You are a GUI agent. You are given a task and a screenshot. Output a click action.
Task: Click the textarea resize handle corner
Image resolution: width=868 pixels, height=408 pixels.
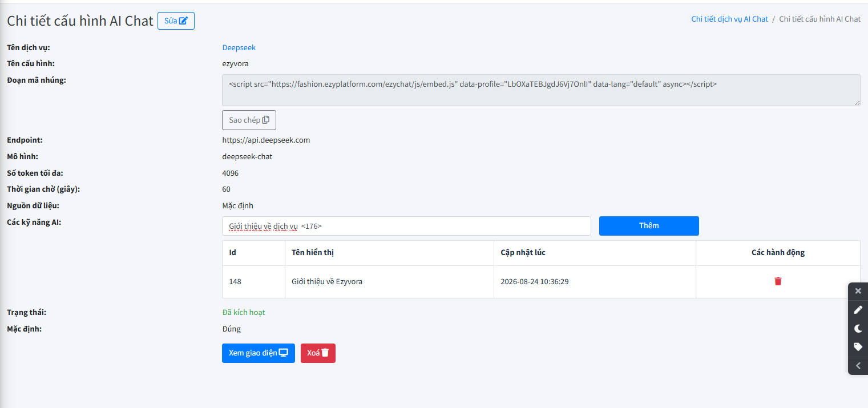(857, 102)
